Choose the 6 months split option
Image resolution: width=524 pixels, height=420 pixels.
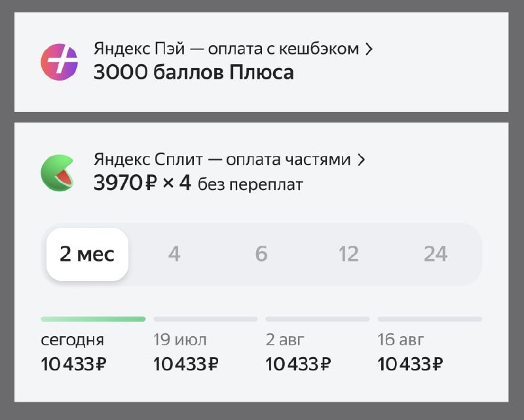point(261,254)
